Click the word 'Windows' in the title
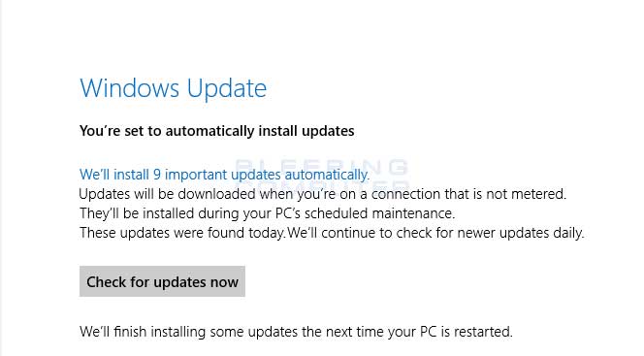Image resolution: width=644 pixels, height=356 pixels. tap(129, 88)
